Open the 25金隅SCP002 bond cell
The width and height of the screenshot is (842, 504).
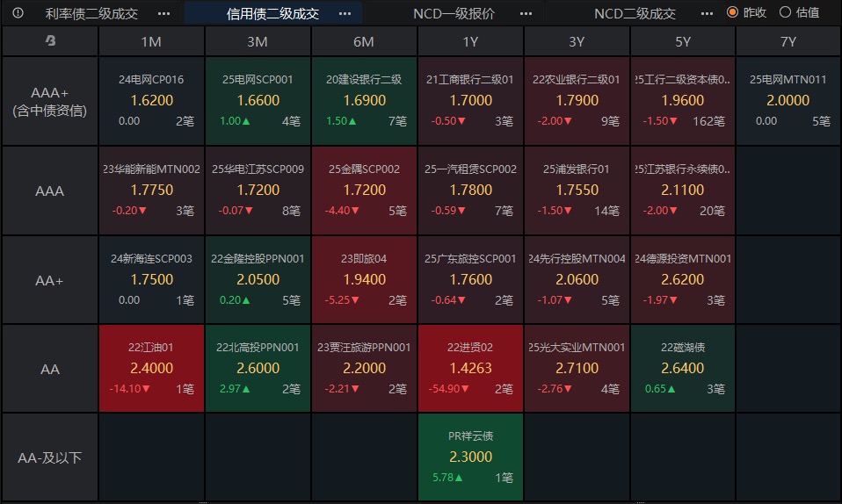(x=364, y=191)
